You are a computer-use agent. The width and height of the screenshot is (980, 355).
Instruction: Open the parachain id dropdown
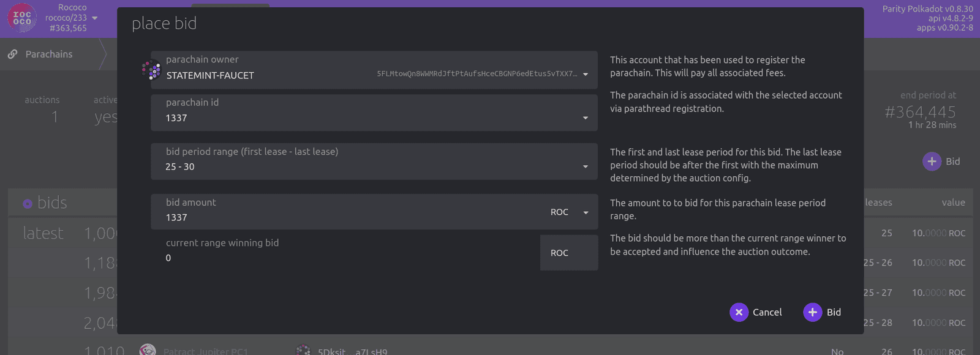586,118
